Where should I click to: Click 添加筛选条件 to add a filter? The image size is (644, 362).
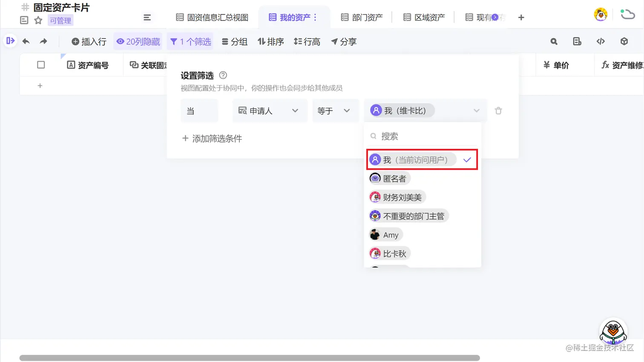click(211, 138)
